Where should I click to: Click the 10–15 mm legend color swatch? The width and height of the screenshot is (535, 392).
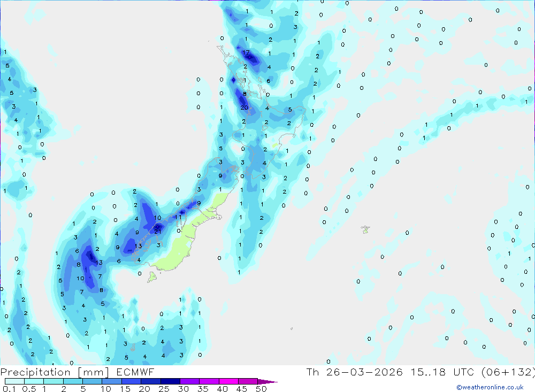(x=112, y=381)
